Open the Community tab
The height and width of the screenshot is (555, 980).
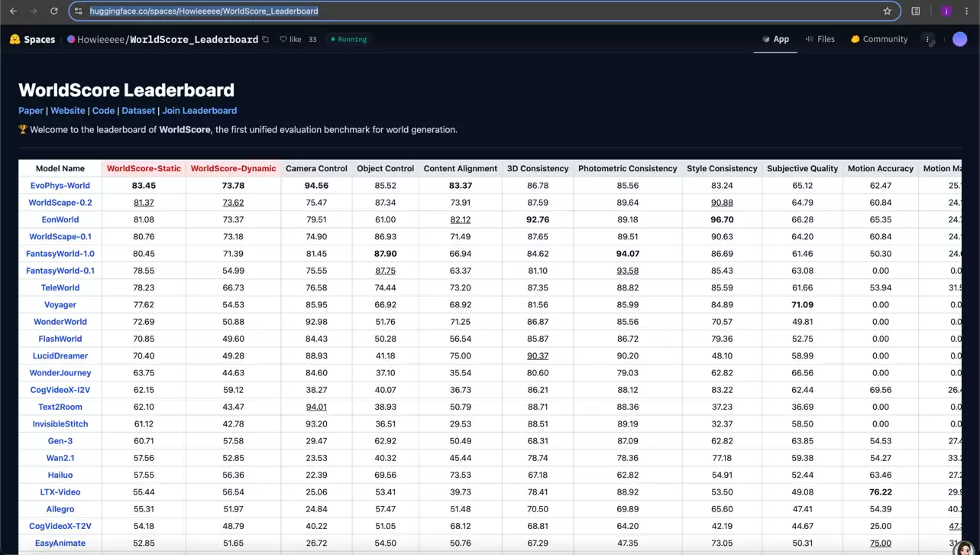coord(879,39)
